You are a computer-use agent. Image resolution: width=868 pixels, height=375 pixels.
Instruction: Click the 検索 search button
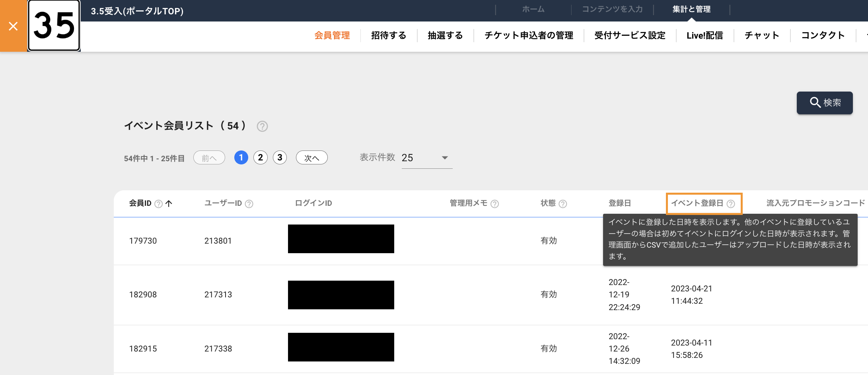pyautogui.click(x=825, y=103)
